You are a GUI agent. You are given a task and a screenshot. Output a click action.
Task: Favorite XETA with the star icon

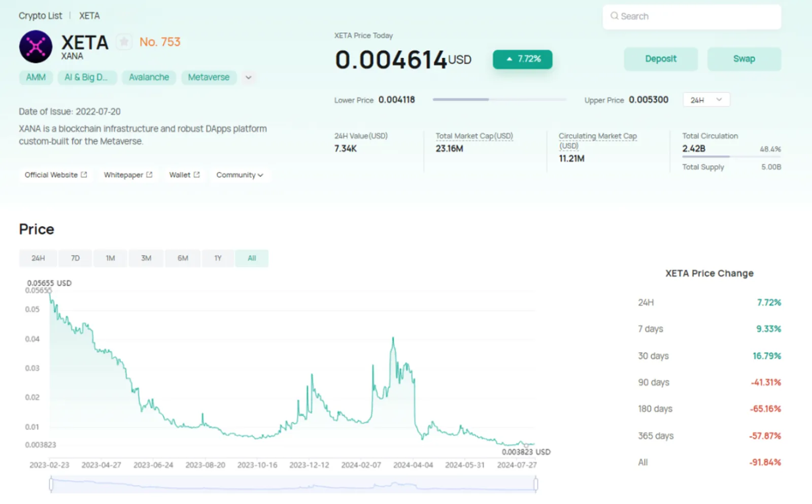click(124, 42)
